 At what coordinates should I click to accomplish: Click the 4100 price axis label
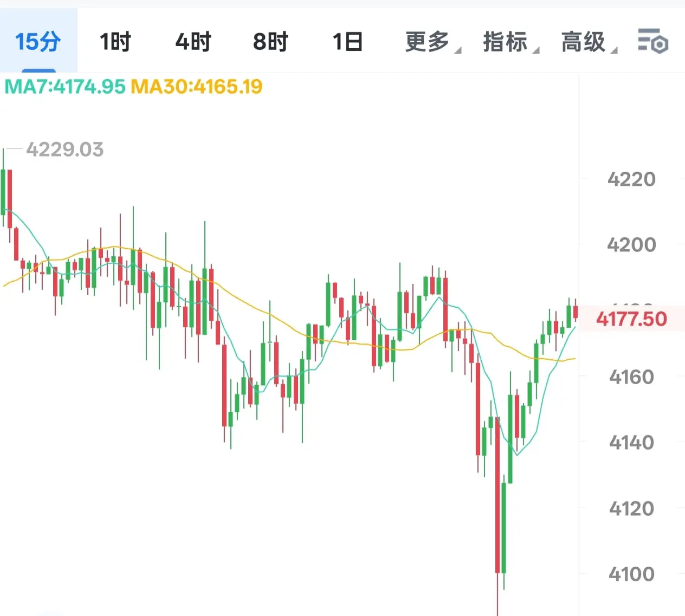(x=631, y=574)
